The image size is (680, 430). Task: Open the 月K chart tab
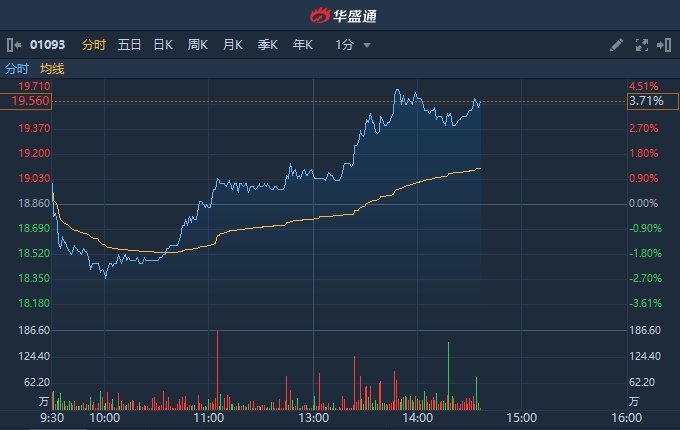point(233,45)
